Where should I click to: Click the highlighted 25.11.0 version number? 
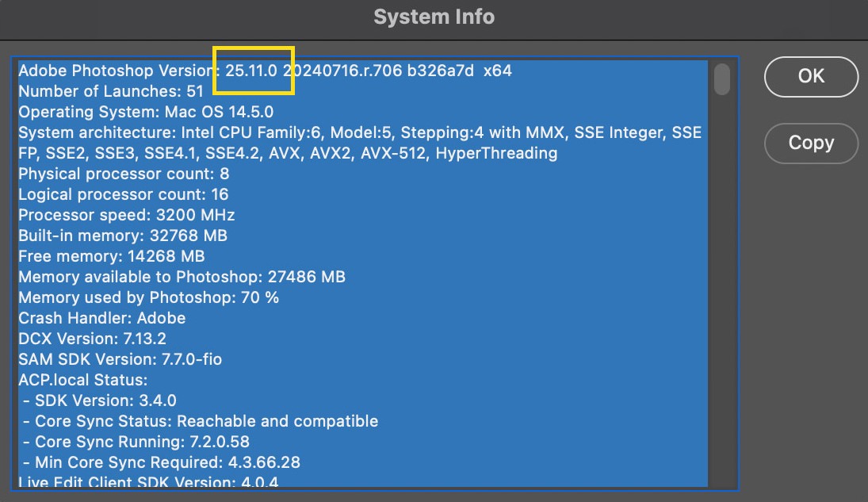pos(252,71)
